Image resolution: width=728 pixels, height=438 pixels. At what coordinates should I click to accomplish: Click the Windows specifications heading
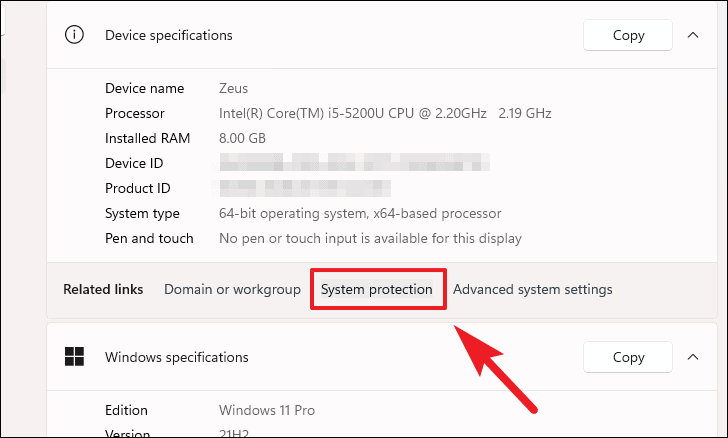(x=176, y=357)
